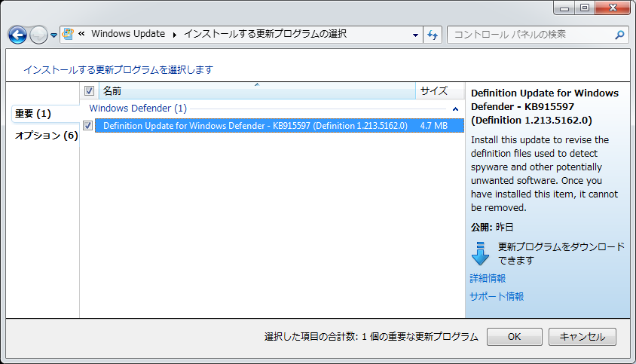Click the Refresh button beside address bar

(x=433, y=35)
